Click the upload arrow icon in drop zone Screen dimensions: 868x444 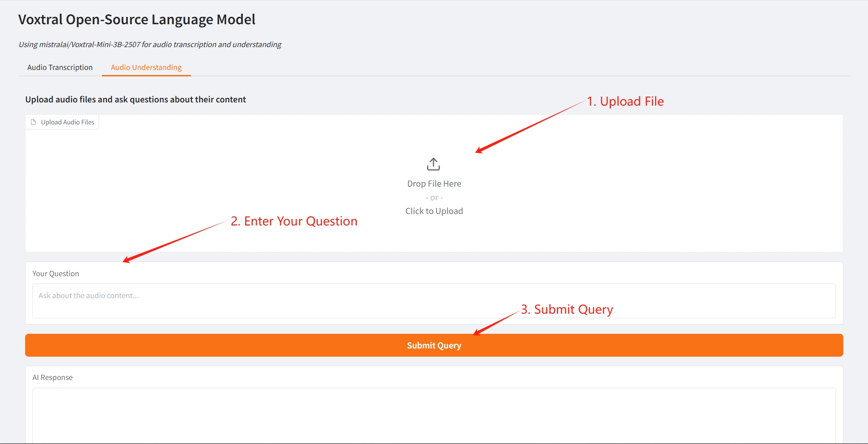(434, 164)
